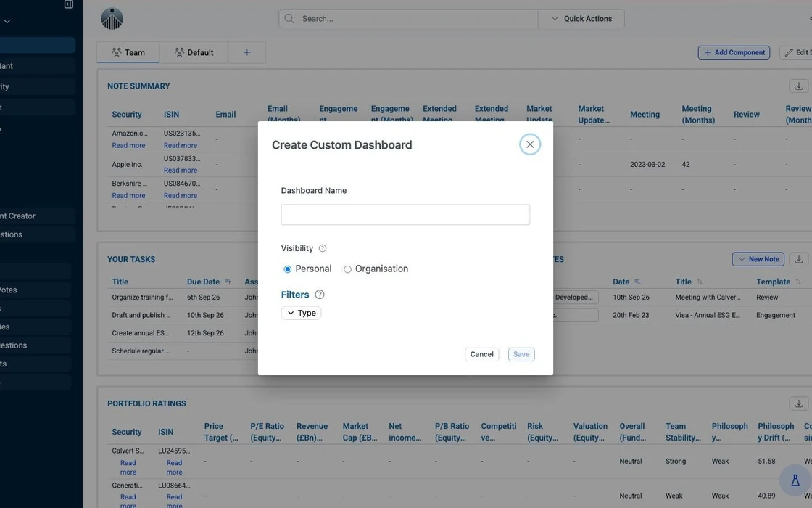Click the search field at the top
812x508 pixels.
pyautogui.click(x=408, y=19)
